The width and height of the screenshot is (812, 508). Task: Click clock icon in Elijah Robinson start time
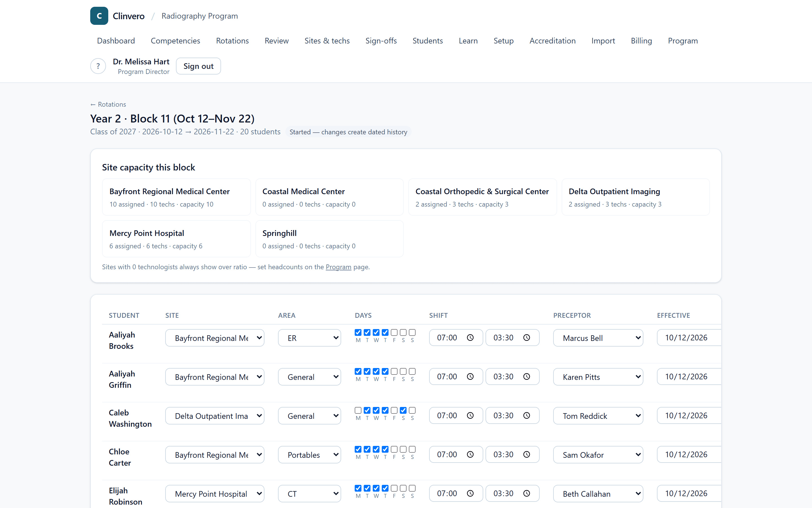470,494
